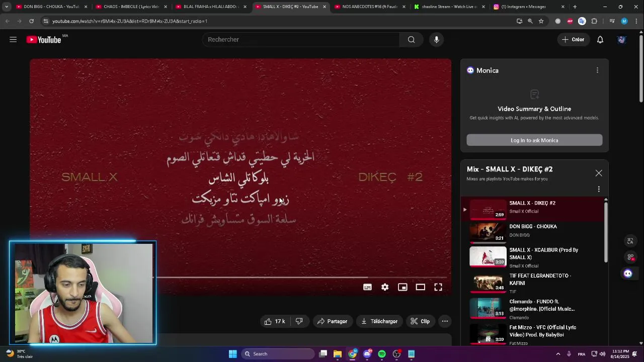The height and width of the screenshot is (362, 644).
Task: Click the install app icon in address bar
Action: point(519,21)
